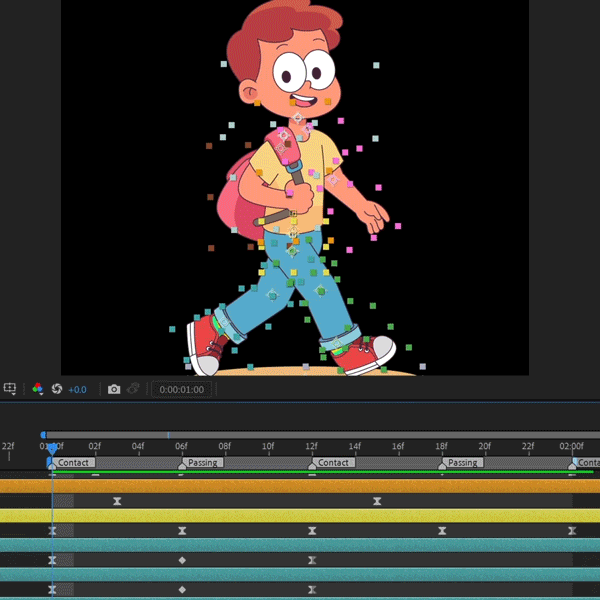600x600 pixels.
Task: Select first orange-layer keyframe near 03f
Action: (117, 501)
